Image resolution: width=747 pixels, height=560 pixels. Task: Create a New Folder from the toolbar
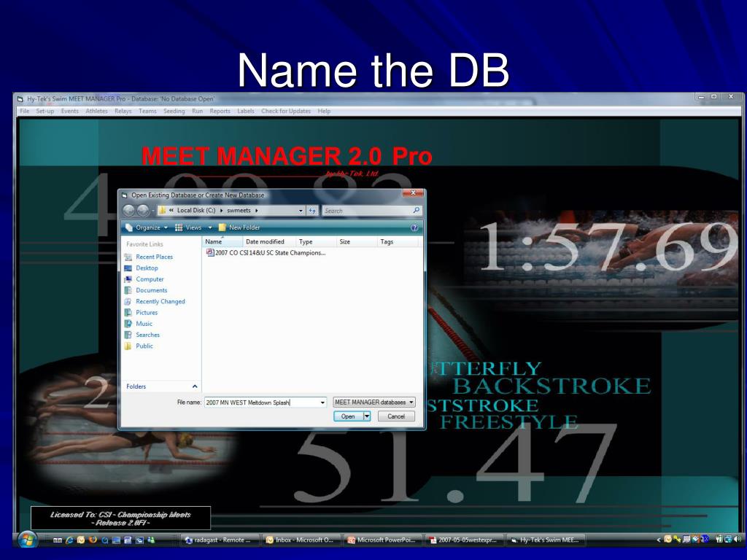pyautogui.click(x=239, y=227)
